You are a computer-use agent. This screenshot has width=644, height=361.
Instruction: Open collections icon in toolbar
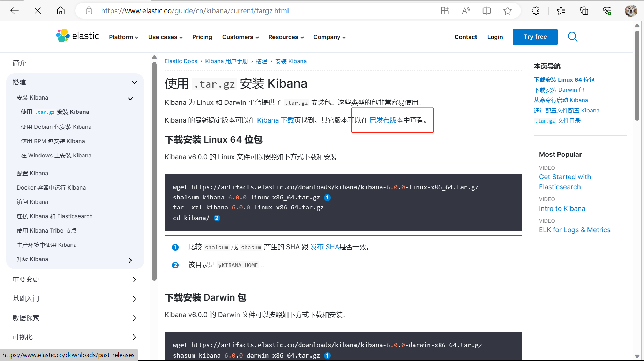click(584, 11)
